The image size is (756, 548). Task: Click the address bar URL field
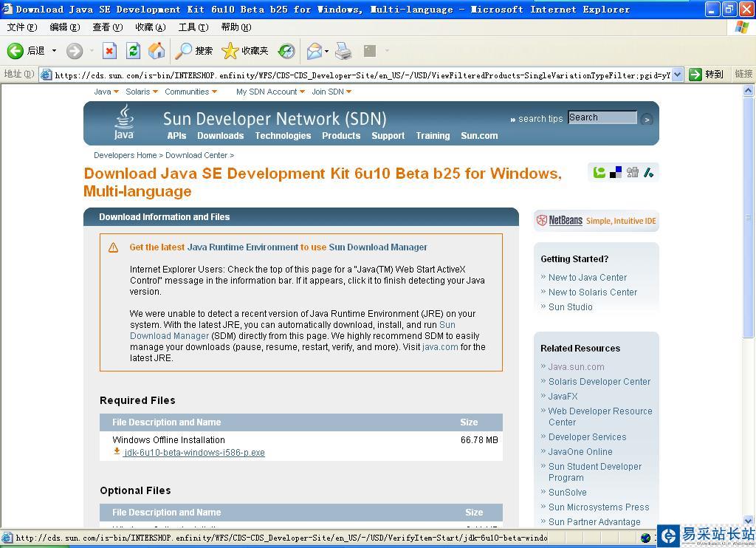pos(362,75)
